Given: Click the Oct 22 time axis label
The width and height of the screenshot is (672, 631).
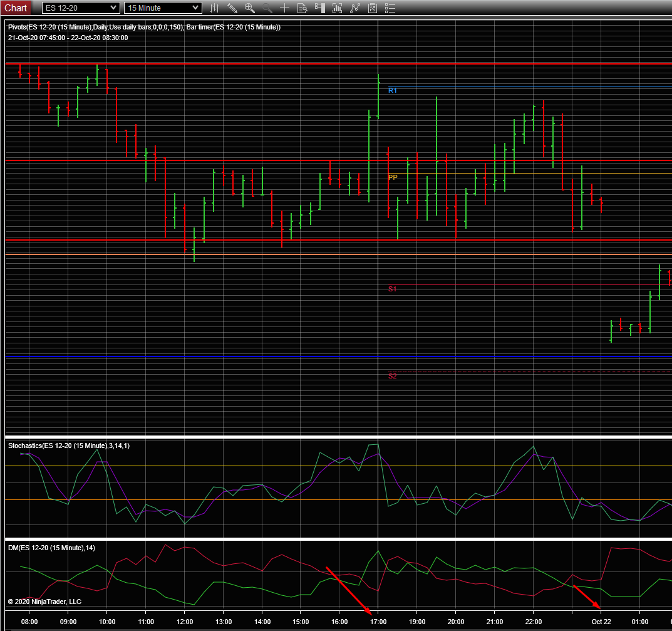Looking at the screenshot, I should 601,622.
